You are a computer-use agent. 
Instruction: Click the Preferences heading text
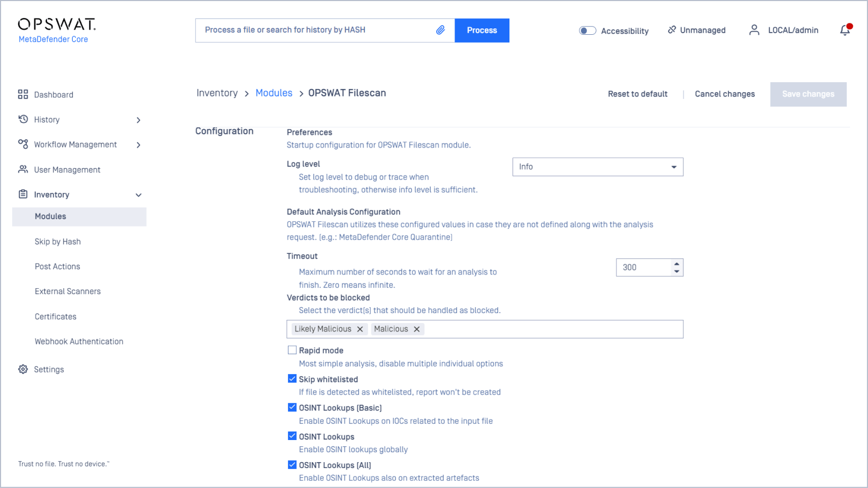(309, 132)
